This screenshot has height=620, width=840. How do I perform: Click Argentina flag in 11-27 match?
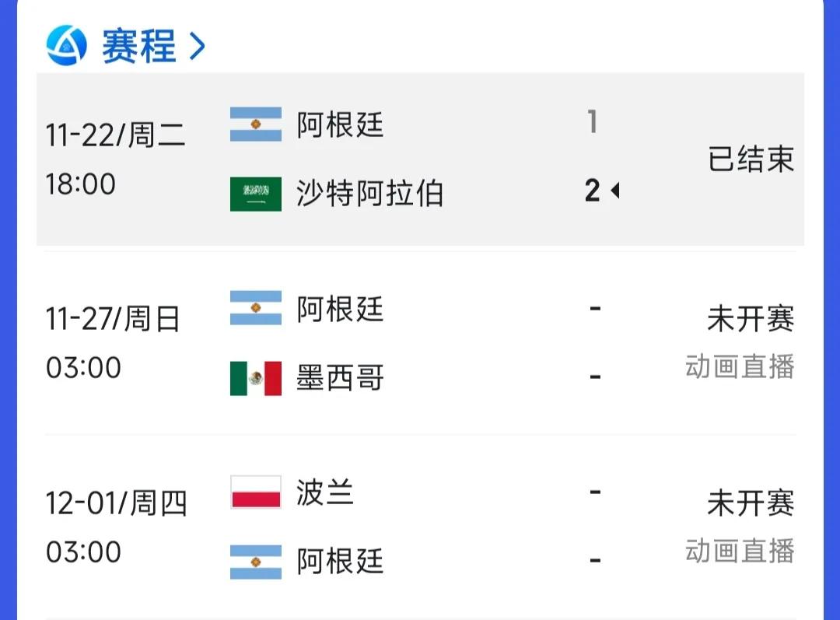click(256, 308)
